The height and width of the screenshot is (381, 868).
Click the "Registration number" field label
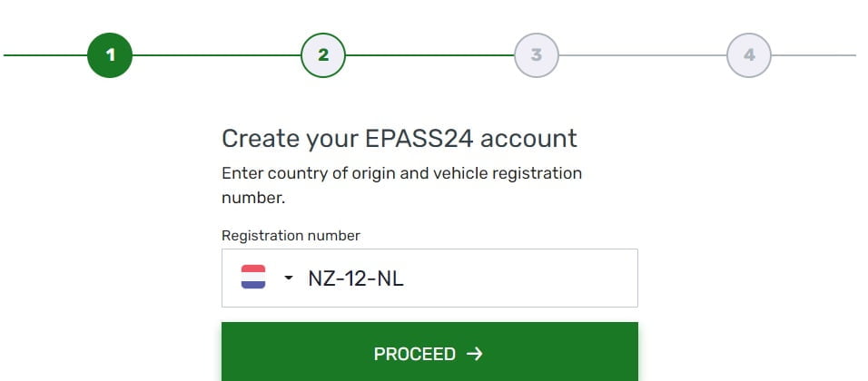pos(291,236)
